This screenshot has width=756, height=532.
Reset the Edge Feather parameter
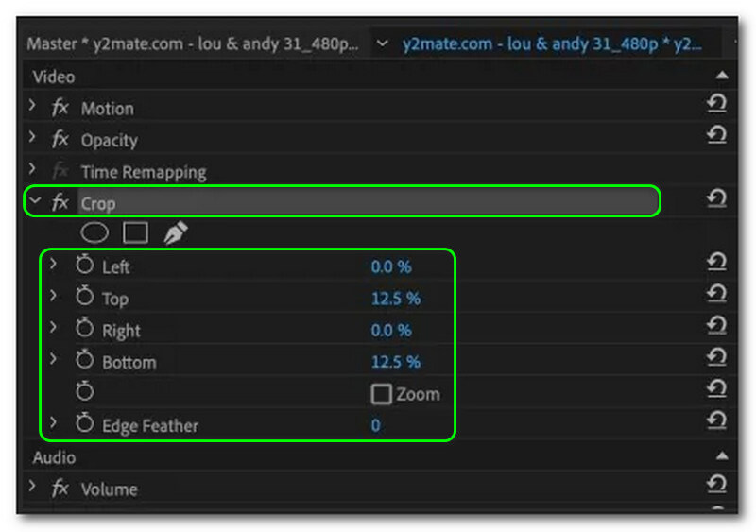716,421
